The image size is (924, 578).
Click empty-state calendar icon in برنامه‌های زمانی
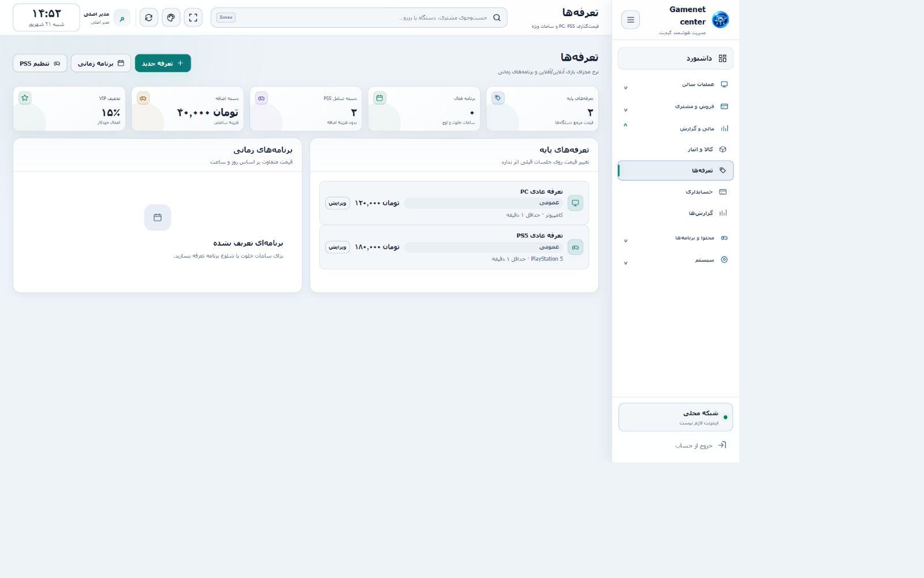pos(158,217)
